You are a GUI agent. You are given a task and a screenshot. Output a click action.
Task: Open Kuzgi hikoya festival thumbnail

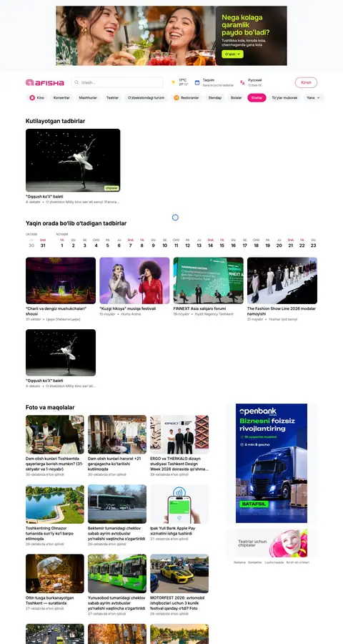pyautogui.click(x=134, y=280)
